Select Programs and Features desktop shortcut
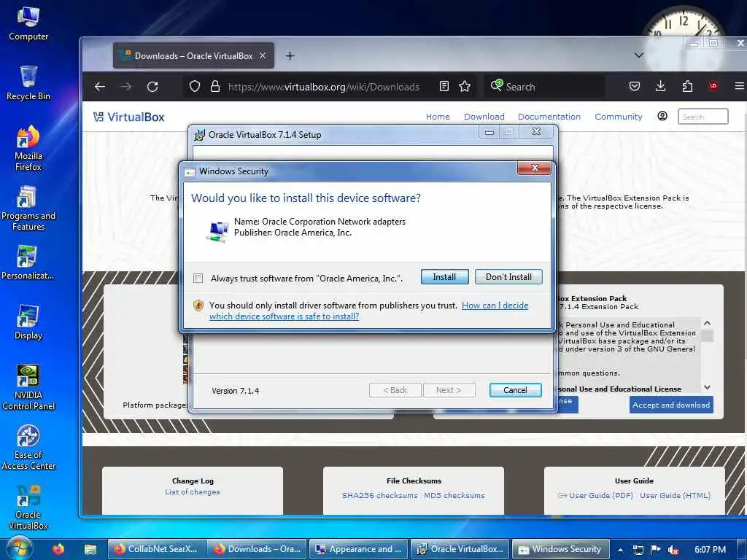 click(x=28, y=208)
